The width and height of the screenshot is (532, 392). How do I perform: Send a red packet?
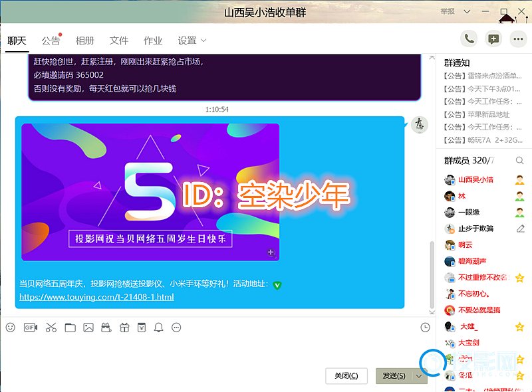pos(142,328)
